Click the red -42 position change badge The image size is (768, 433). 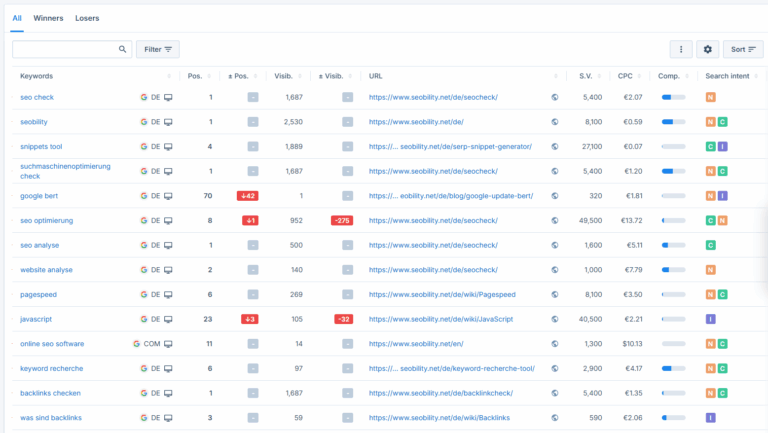(x=248, y=196)
